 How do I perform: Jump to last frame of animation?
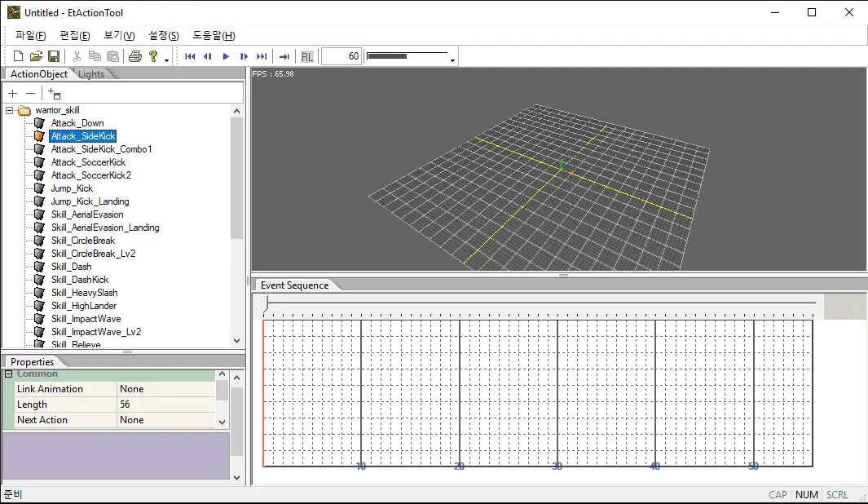coord(262,56)
